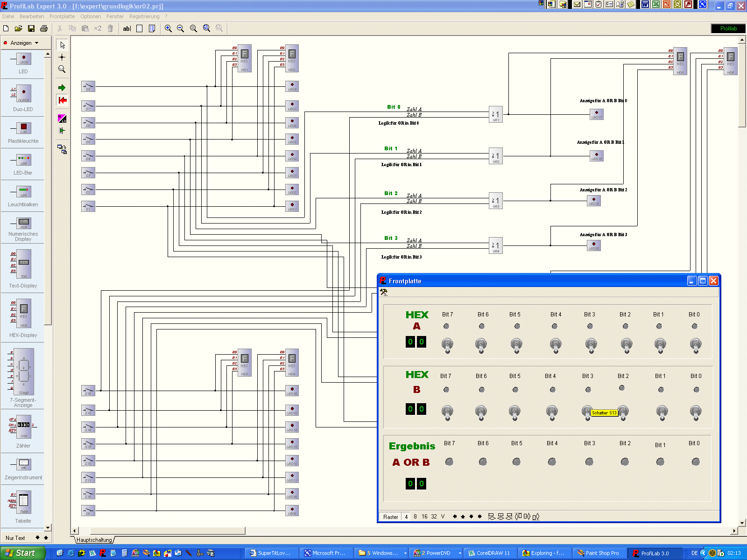
Task: Set raster size to 32
Action: [x=434, y=517]
